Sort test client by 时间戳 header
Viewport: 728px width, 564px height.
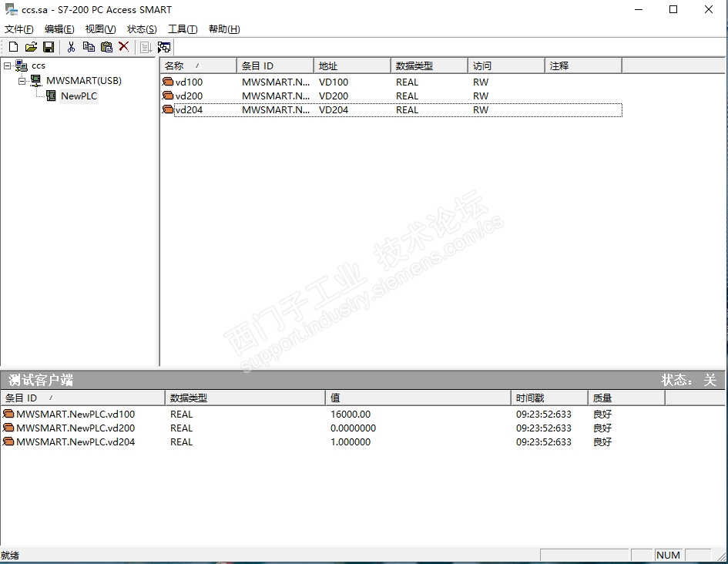coord(550,398)
